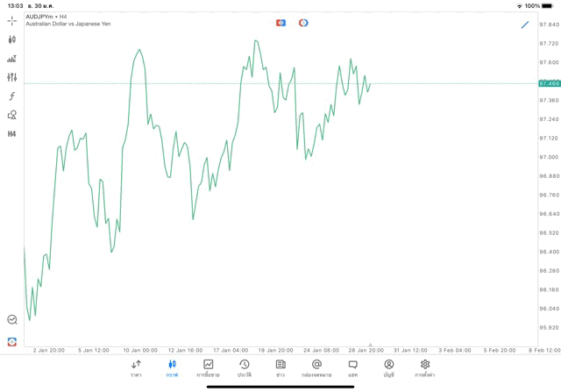Screen dimensions: 561x392
Task: Open the blue-red trade icon atop chart
Action: [280, 23]
